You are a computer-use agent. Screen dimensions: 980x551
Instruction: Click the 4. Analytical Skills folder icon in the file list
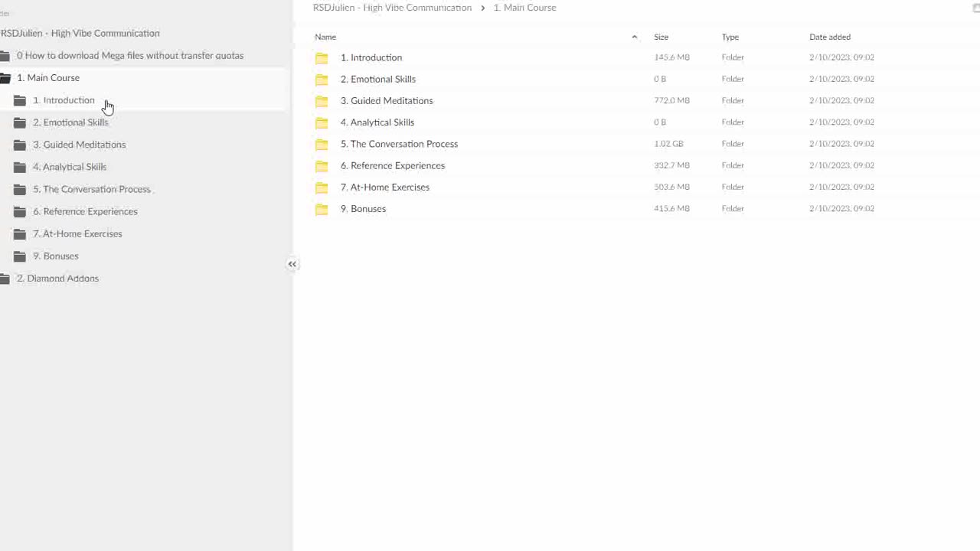click(322, 122)
